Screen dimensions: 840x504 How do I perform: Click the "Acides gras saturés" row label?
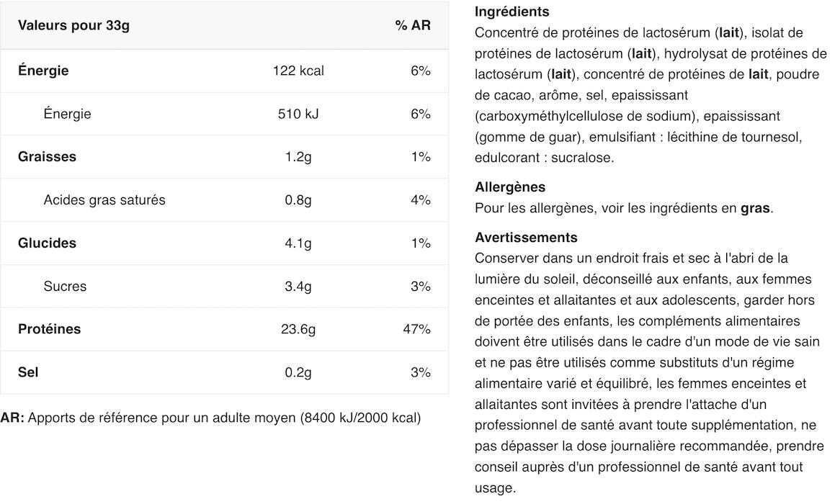point(104,200)
